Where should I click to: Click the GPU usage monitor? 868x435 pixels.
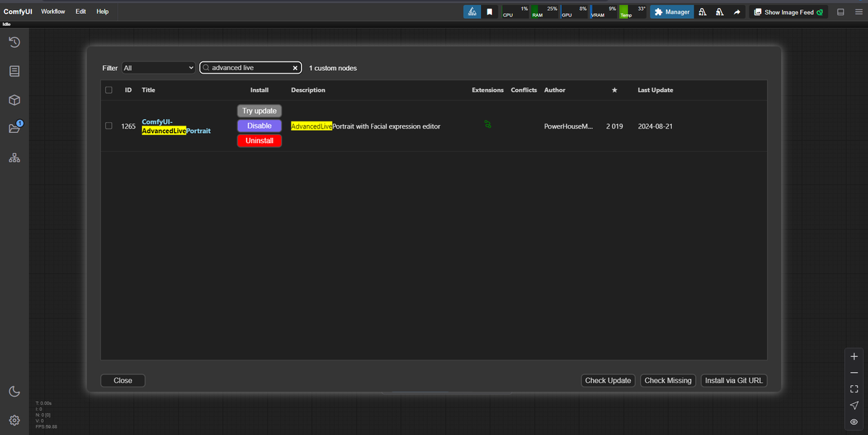tap(574, 12)
